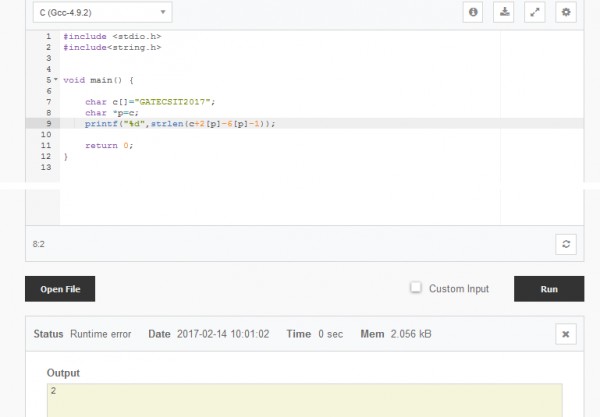Click the info icon in editor toolbar
Screen dimensions: 600x417
(473, 12)
